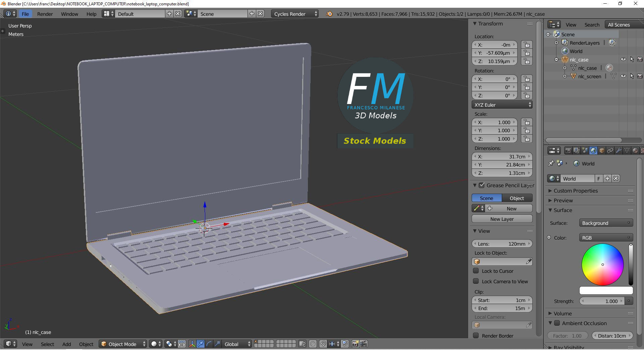Viewport: 644px width, 350px height.
Task: Enable Lock Camera to View checkbox
Action: tap(476, 281)
